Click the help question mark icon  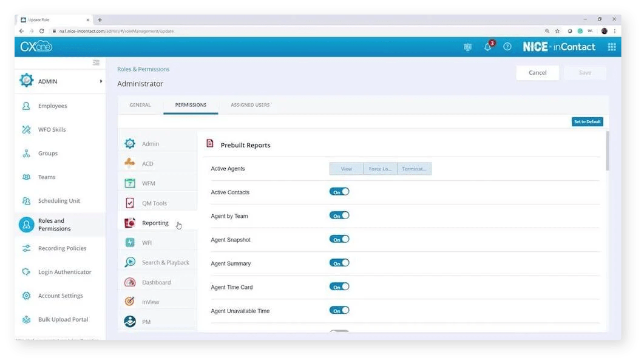[x=507, y=47]
